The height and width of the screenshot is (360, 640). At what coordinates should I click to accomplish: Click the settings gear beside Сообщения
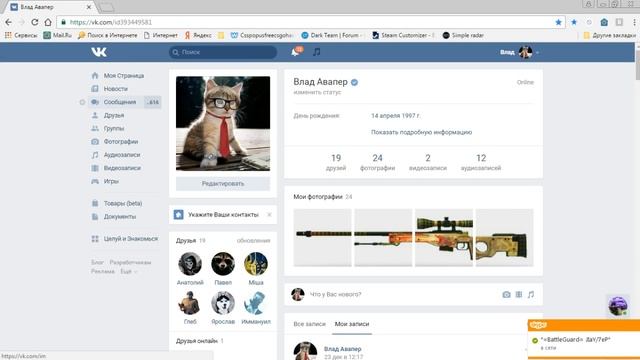(x=82, y=102)
